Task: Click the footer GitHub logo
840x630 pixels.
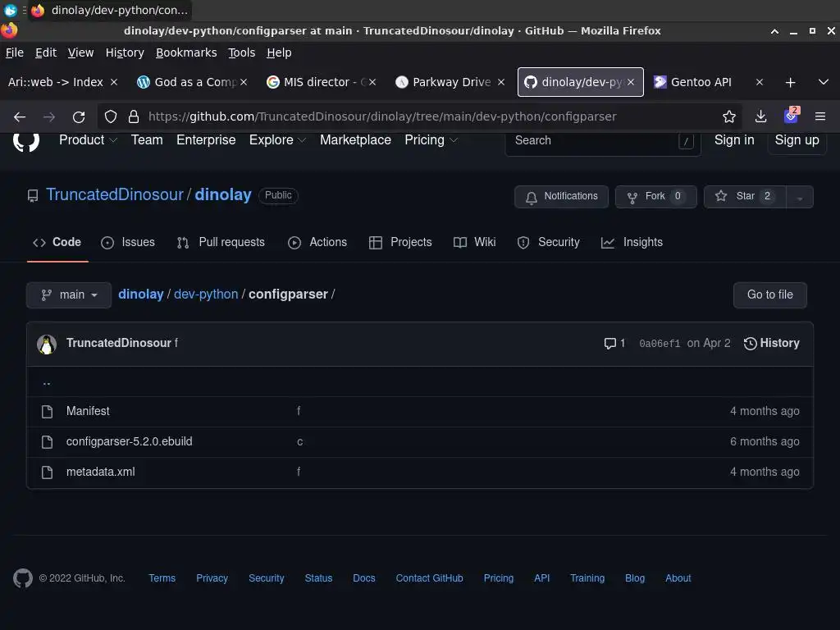Action: click(x=22, y=578)
